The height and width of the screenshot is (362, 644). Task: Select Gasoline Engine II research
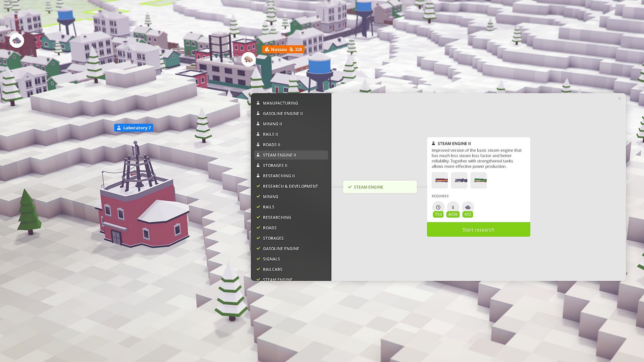(x=283, y=113)
